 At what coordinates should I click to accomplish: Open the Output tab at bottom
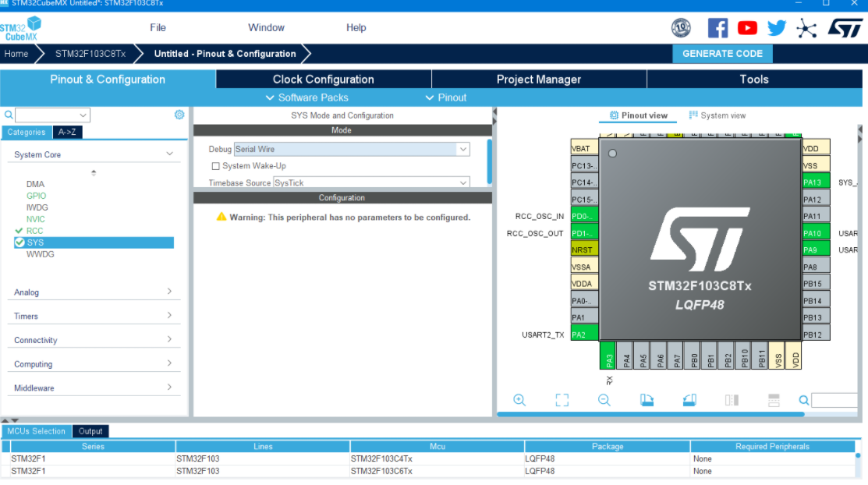coord(90,431)
